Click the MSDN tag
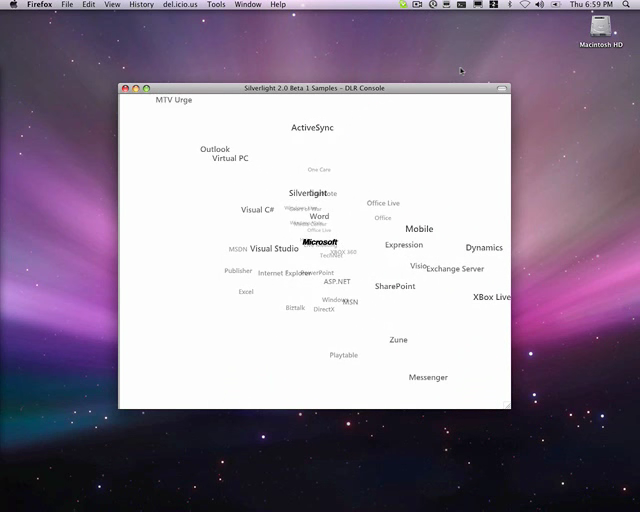 [x=238, y=249]
